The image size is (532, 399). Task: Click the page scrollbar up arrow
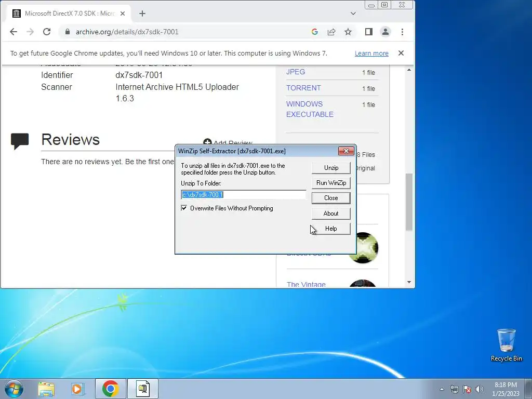coord(409,70)
